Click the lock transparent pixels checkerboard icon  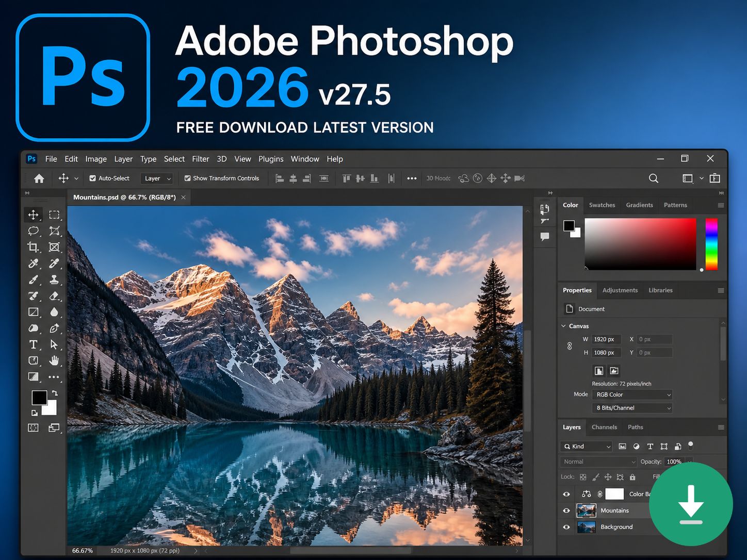(583, 477)
